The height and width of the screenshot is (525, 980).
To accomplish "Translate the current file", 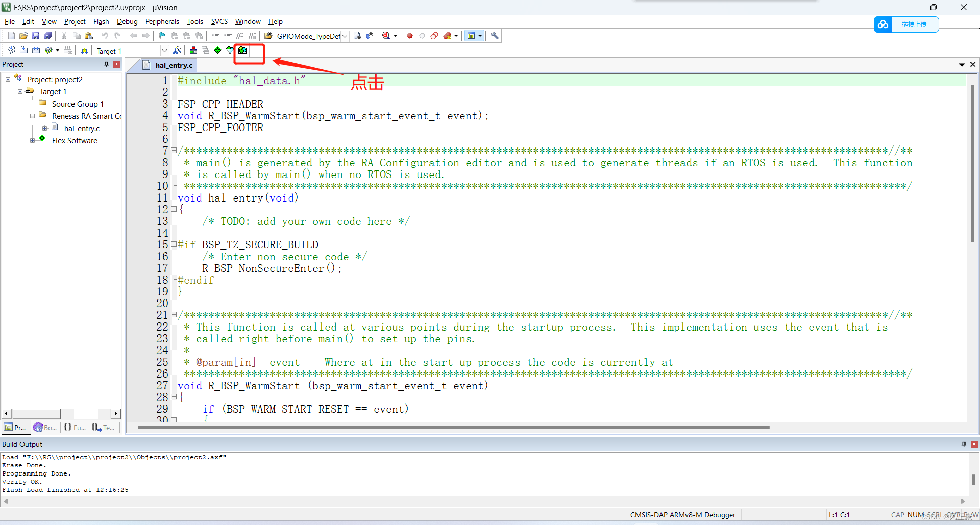I will (x=11, y=50).
